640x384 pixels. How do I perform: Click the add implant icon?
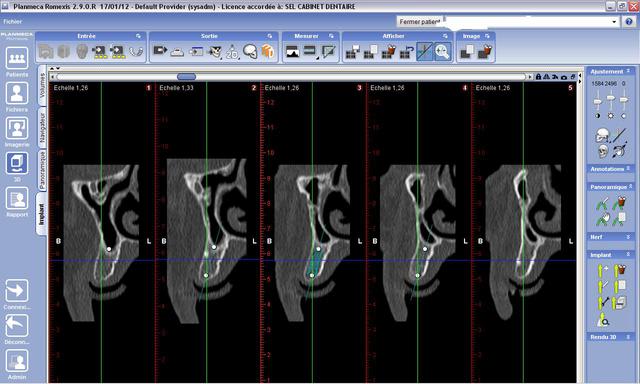tap(602, 270)
